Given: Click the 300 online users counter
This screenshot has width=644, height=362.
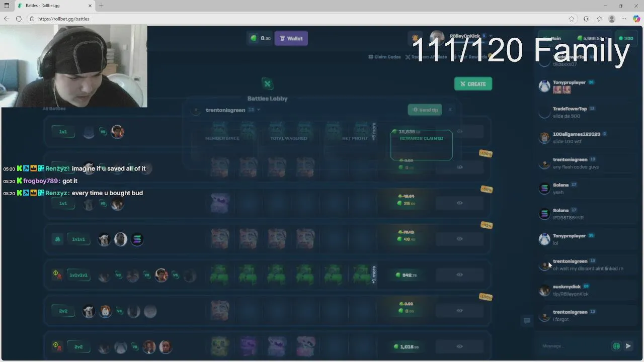Looking at the screenshot, I should click(x=627, y=38).
